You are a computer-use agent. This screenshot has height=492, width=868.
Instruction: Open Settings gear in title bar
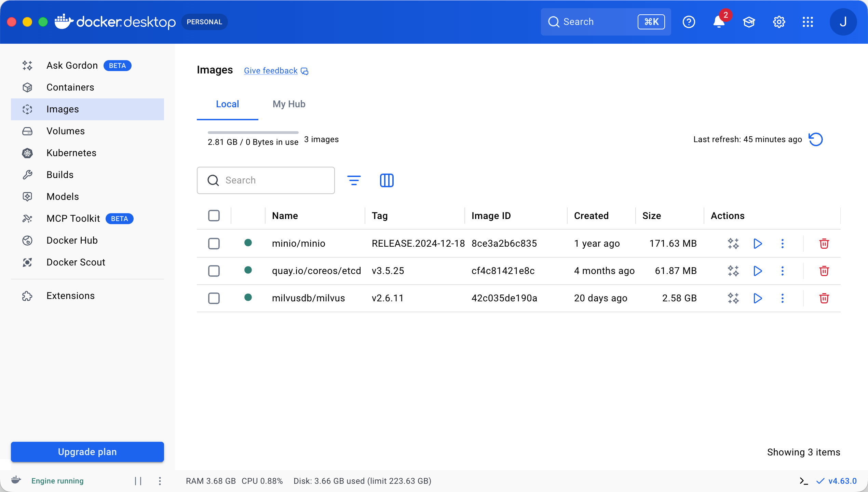pos(779,22)
